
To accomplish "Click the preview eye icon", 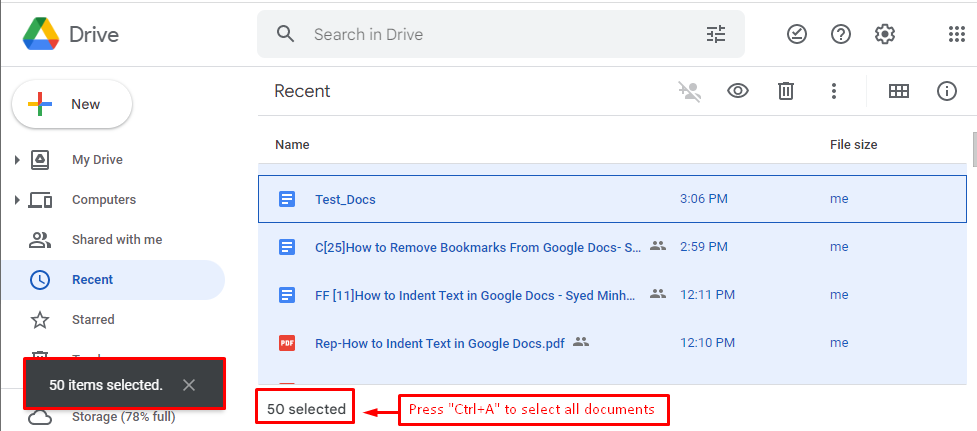I will [x=738, y=92].
